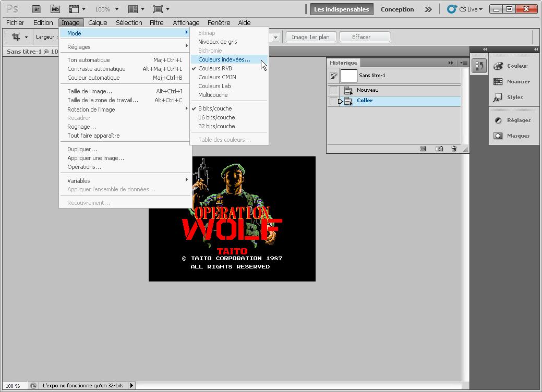Open the Styles fx panel icon
Viewport: 542px width, 392px height.
pos(498,98)
